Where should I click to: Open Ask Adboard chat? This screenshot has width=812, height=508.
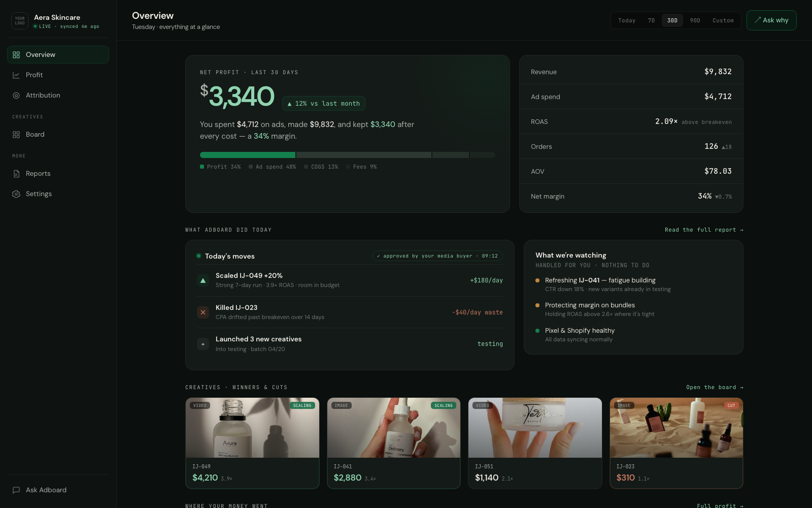[58, 490]
